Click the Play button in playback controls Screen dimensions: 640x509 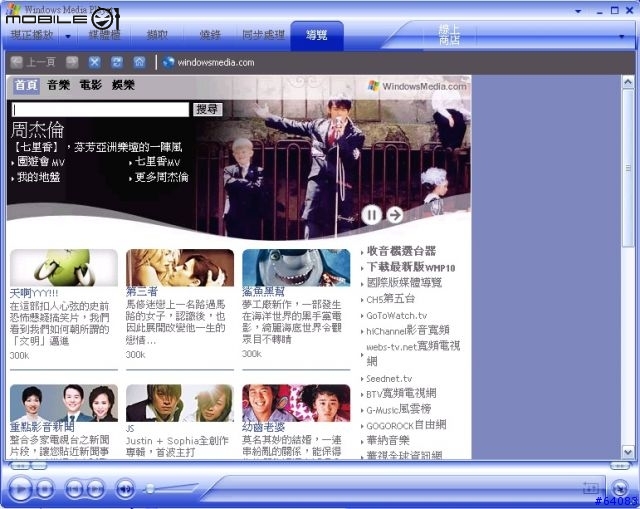click(20, 488)
